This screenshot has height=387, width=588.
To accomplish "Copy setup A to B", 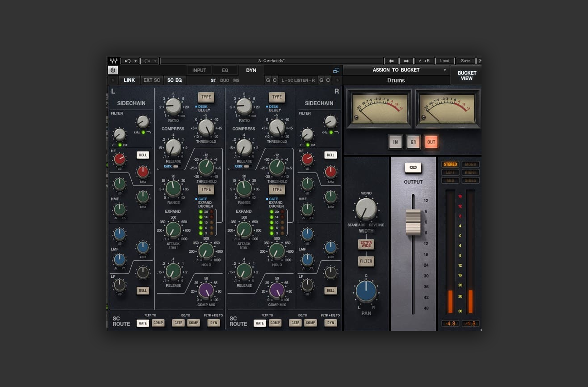I will click(x=424, y=61).
